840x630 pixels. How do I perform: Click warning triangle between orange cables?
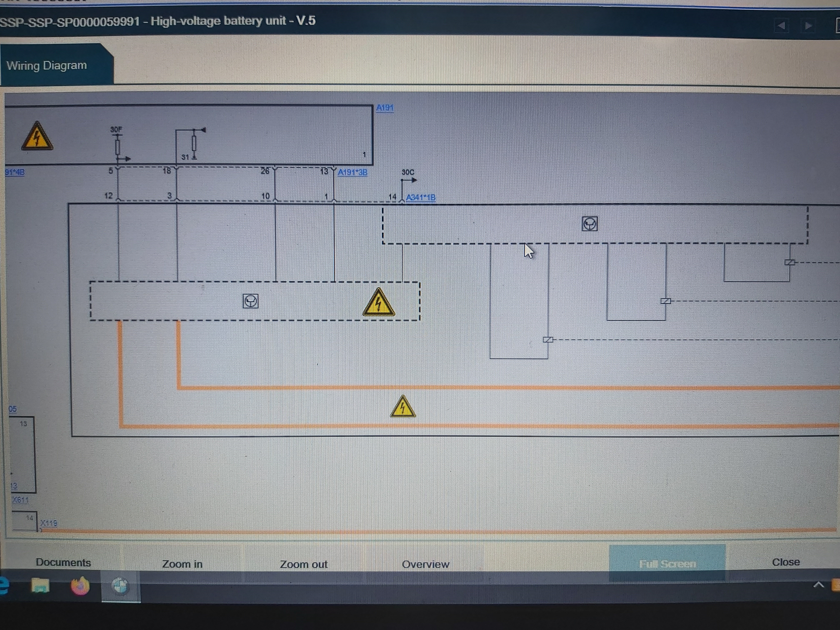(x=403, y=407)
